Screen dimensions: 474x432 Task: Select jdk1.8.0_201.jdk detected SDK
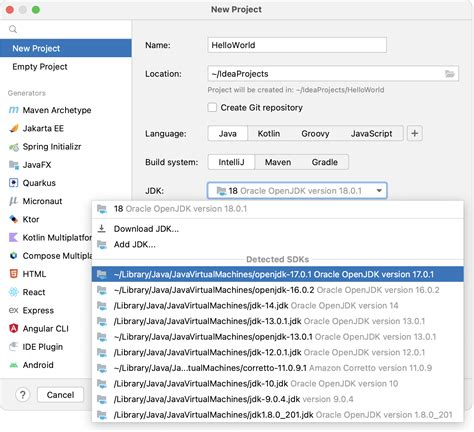278,415
